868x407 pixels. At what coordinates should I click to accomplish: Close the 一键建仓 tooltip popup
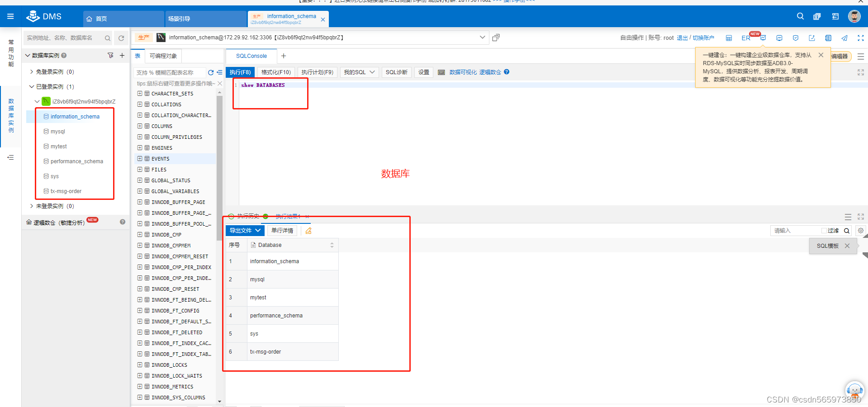coord(821,55)
